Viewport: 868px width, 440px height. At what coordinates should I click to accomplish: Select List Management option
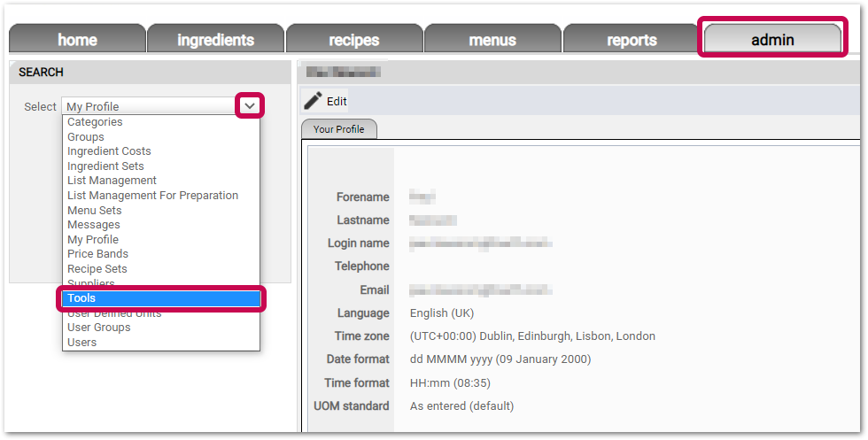[160, 181]
